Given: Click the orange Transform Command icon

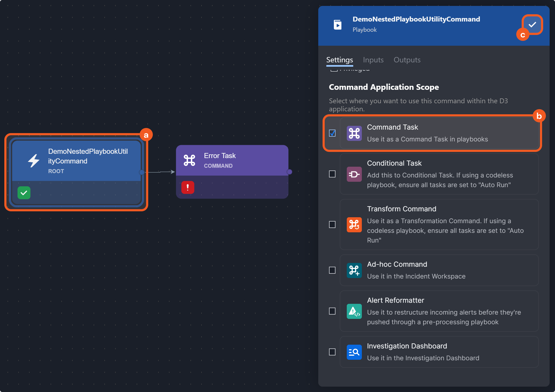Looking at the screenshot, I should point(354,224).
